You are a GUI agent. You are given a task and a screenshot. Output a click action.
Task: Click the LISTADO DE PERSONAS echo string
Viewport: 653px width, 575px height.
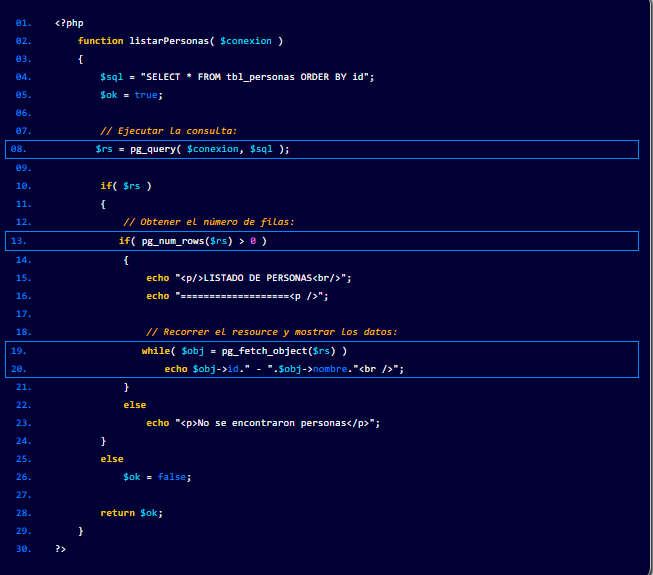click(x=263, y=278)
